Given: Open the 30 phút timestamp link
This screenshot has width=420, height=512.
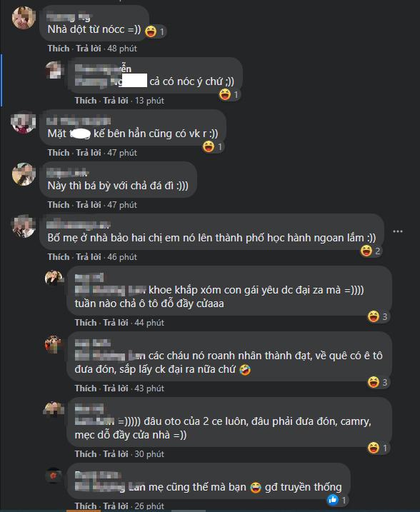Looking at the screenshot, I should [149, 454].
